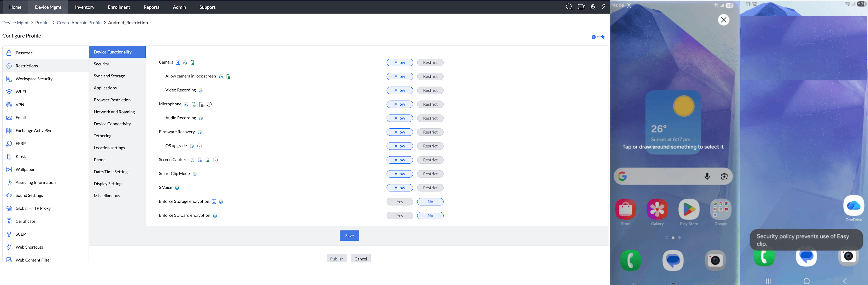Click the info icon next to OS upgrade
868x285 pixels.
(x=200, y=146)
